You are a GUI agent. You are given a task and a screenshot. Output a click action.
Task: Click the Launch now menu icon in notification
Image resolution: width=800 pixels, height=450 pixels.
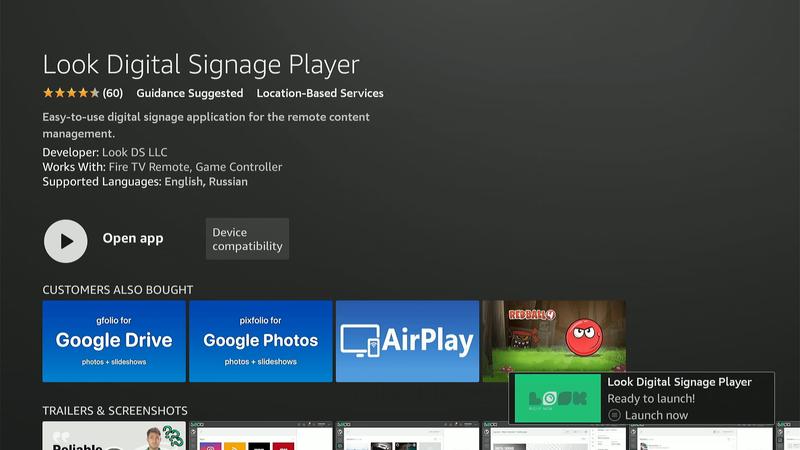pyautogui.click(x=614, y=415)
